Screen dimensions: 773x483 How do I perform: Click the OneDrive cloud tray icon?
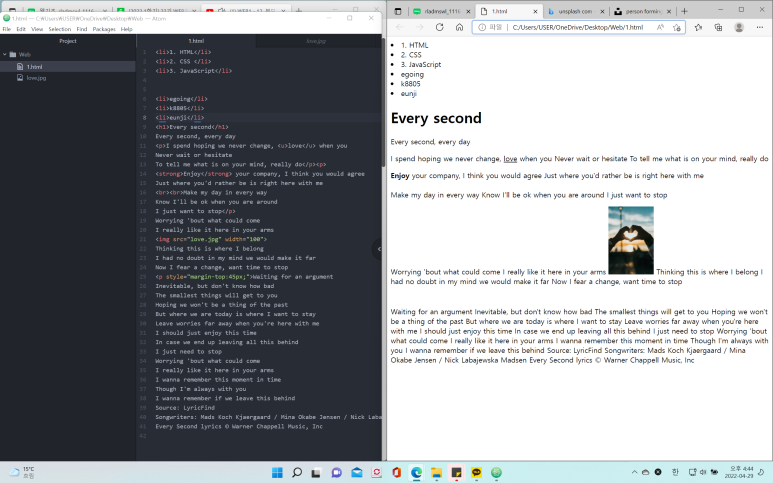point(645,472)
